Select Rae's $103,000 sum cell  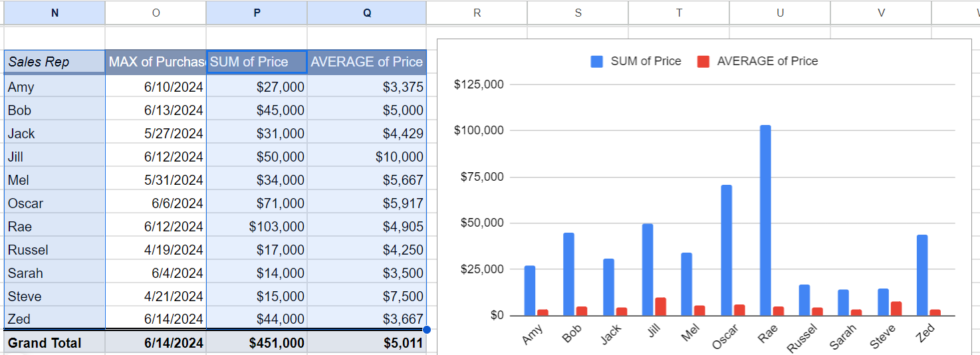click(x=257, y=227)
